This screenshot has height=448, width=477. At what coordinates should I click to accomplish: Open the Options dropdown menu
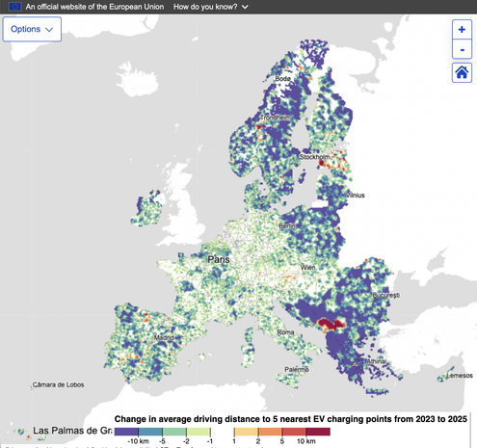[32, 29]
